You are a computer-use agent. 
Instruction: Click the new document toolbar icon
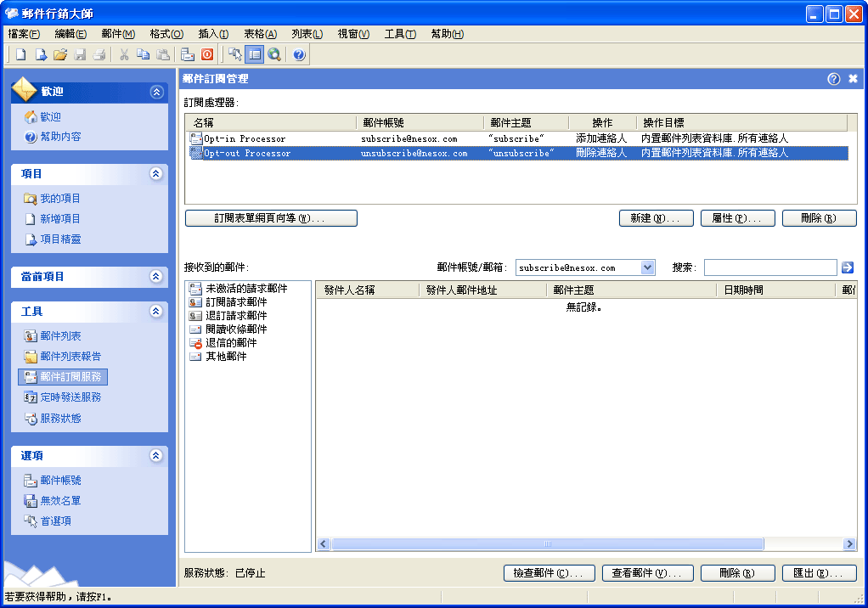21,55
